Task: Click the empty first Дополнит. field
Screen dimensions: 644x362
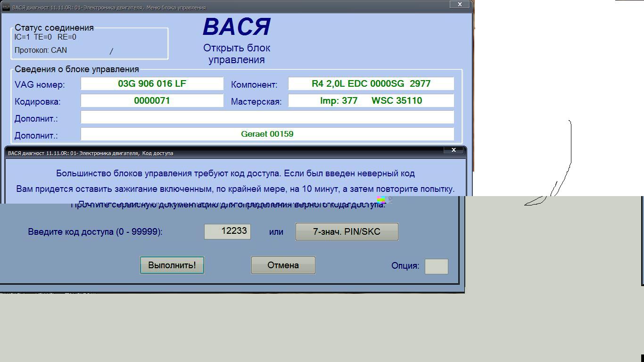Action: (267, 117)
